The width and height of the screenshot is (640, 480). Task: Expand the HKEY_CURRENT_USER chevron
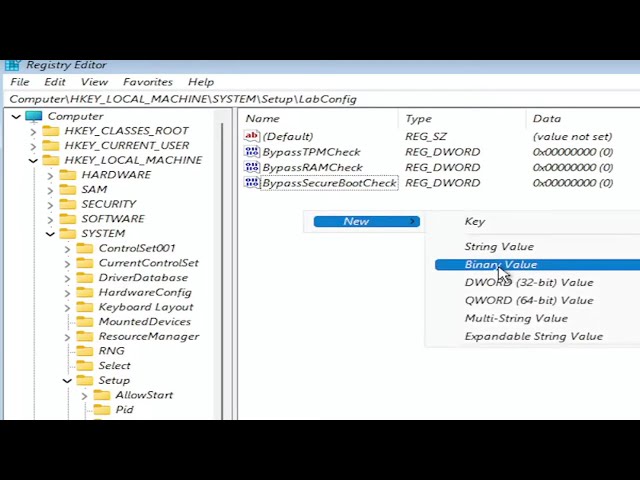33,146
